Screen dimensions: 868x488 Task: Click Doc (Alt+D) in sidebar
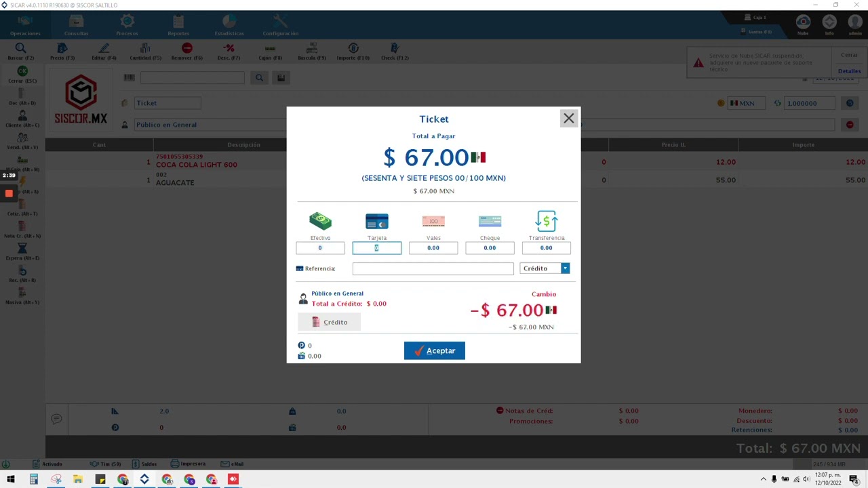coord(22,97)
